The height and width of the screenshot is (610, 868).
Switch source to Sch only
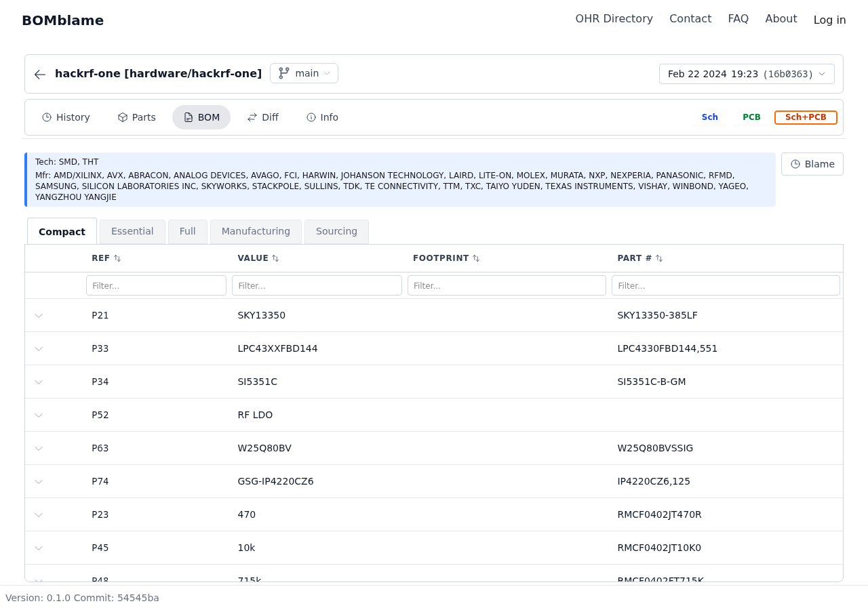709,117
